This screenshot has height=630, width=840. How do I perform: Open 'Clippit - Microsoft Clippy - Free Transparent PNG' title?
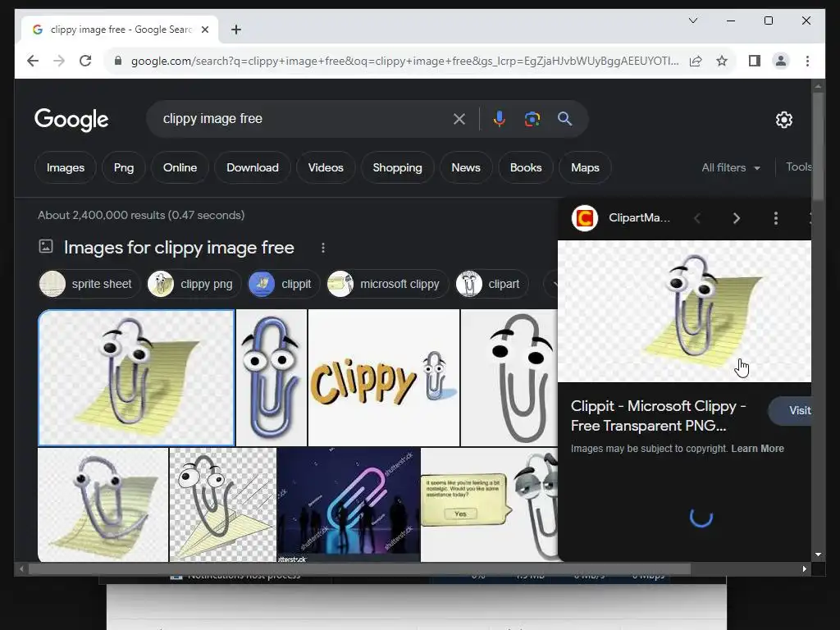pyautogui.click(x=659, y=416)
